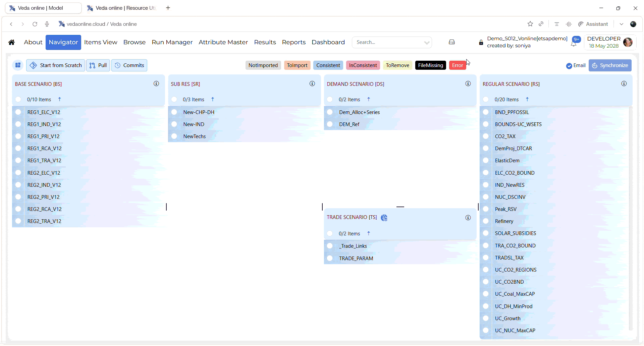Open notifications bell icon
This screenshot has height=346, width=644.
574,44
